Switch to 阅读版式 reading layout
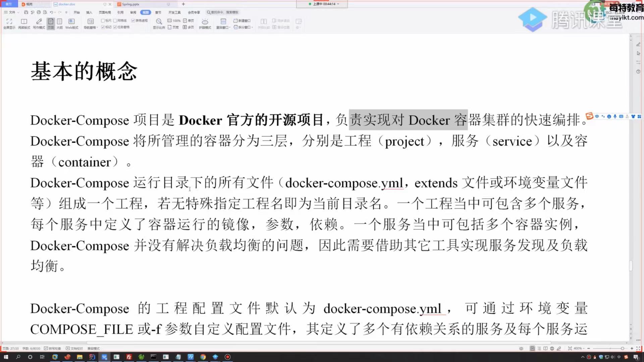Screen dimensions: 644x362 coord(24,23)
